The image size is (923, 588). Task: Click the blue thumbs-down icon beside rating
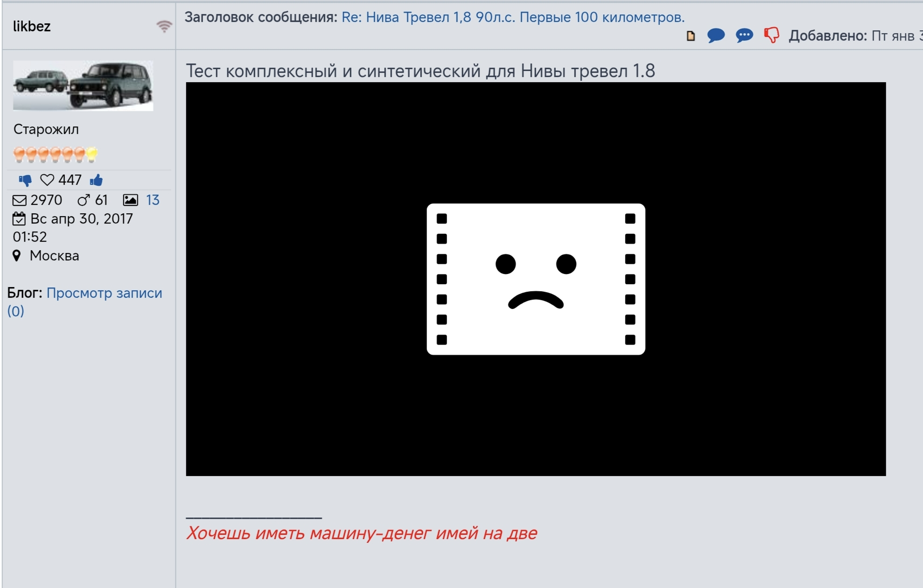25,180
